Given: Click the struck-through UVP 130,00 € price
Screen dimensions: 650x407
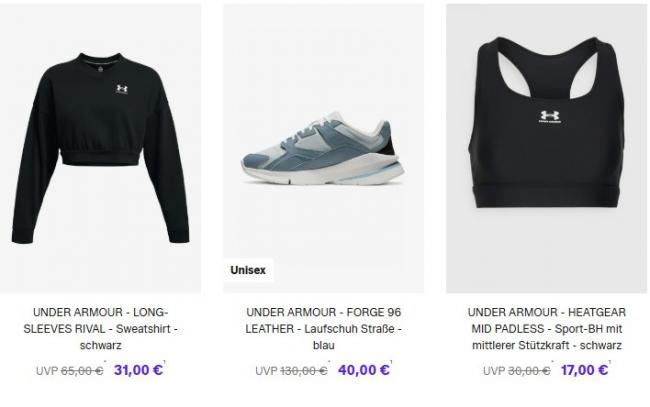Looking at the screenshot, I should tap(291, 371).
